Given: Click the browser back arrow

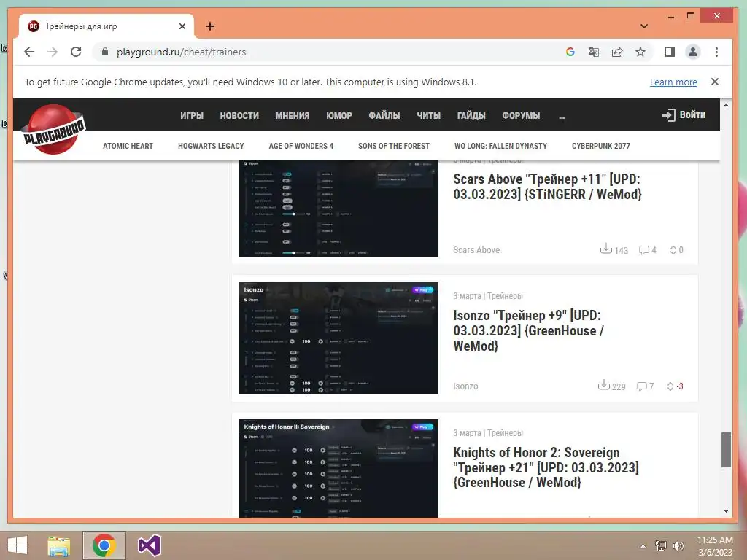Looking at the screenshot, I should [29, 52].
